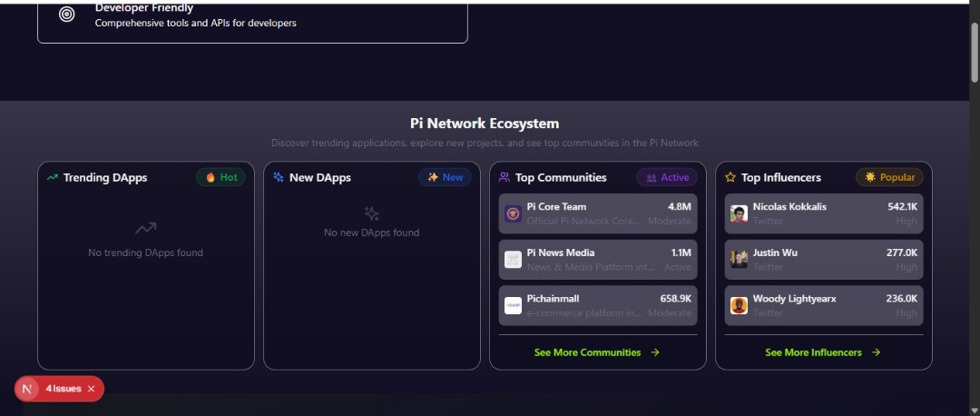Click No trending DApps found text

click(145, 253)
